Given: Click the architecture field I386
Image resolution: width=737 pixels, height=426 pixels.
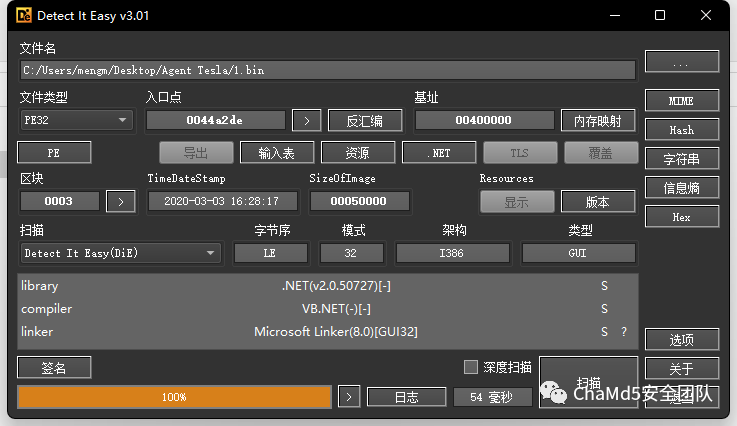Looking at the screenshot, I should [x=452, y=253].
